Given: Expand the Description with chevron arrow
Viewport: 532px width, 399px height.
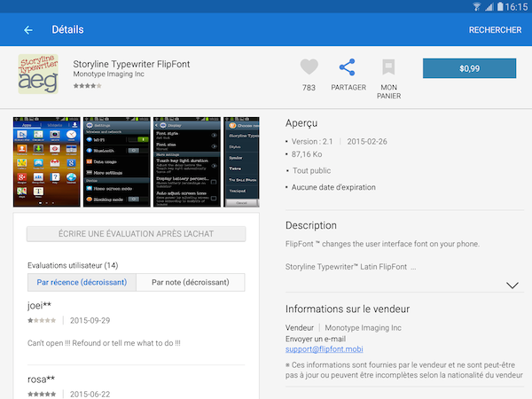Looking at the screenshot, I should click(x=512, y=286).
